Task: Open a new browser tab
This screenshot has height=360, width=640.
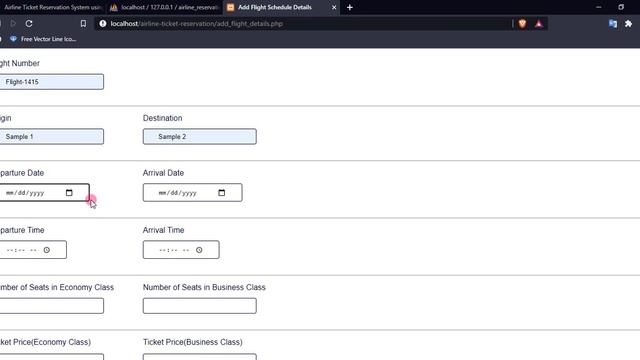Action: [x=350, y=7]
